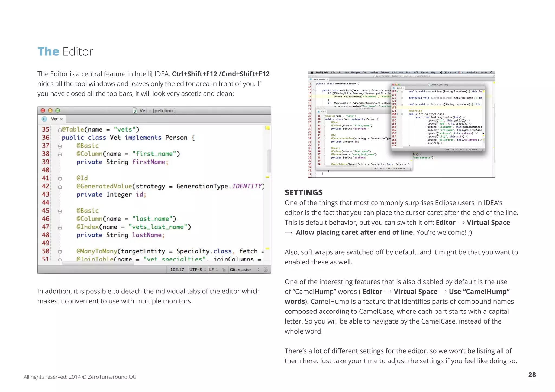Click the implements gutter icon at line 15

pyautogui.click(x=313, y=90)
